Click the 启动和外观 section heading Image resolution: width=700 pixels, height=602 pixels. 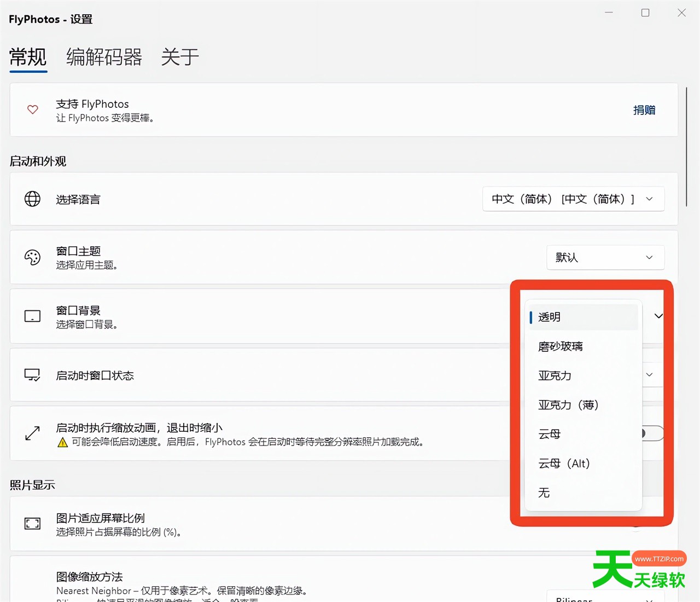pyautogui.click(x=38, y=161)
